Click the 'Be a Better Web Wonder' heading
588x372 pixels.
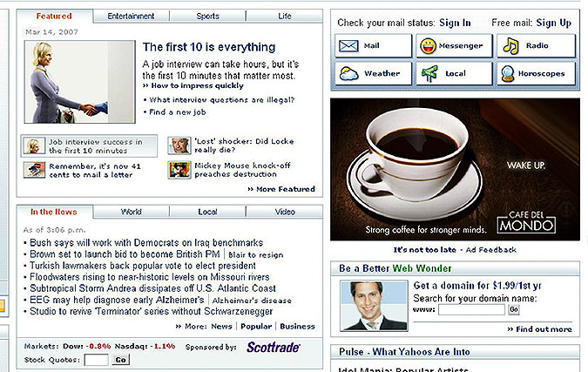click(395, 268)
